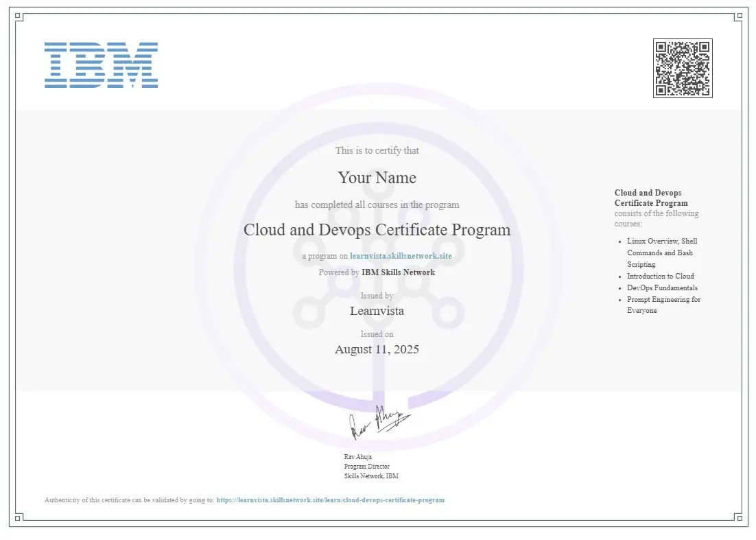Click the bottom-right decorative corner ornament

tap(737, 517)
